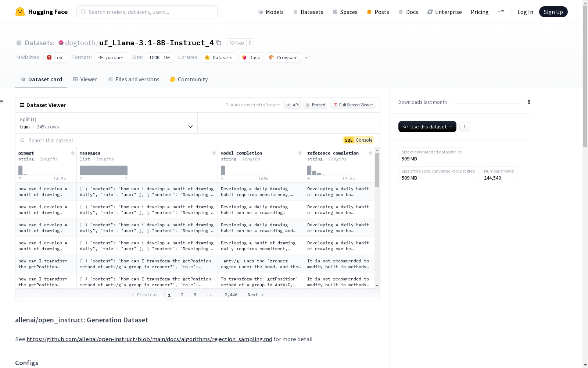This screenshot has width=588, height=368.
Task: Open the dogtooth user profile link
Action: point(80,43)
